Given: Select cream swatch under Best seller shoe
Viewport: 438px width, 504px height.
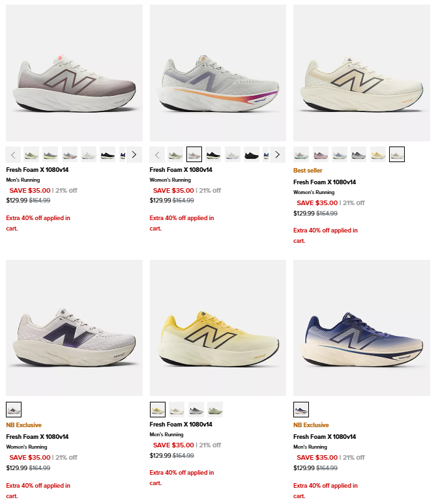Looking at the screenshot, I should click(397, 154).
